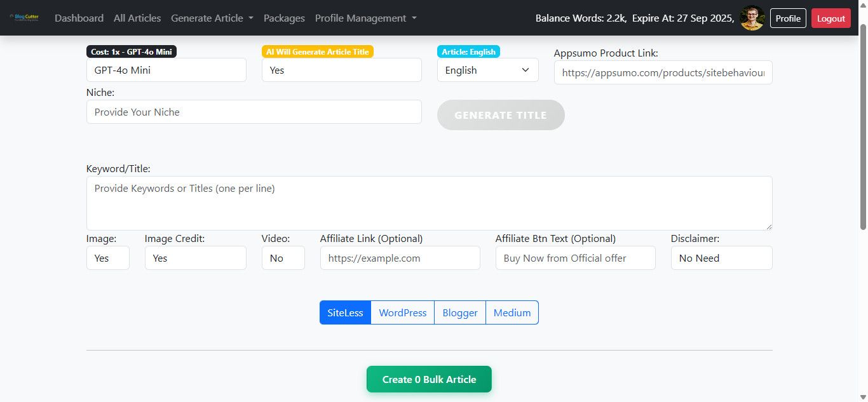Expand the Generate Article menu
Viewport: 868px width, 402px height.
212,18
